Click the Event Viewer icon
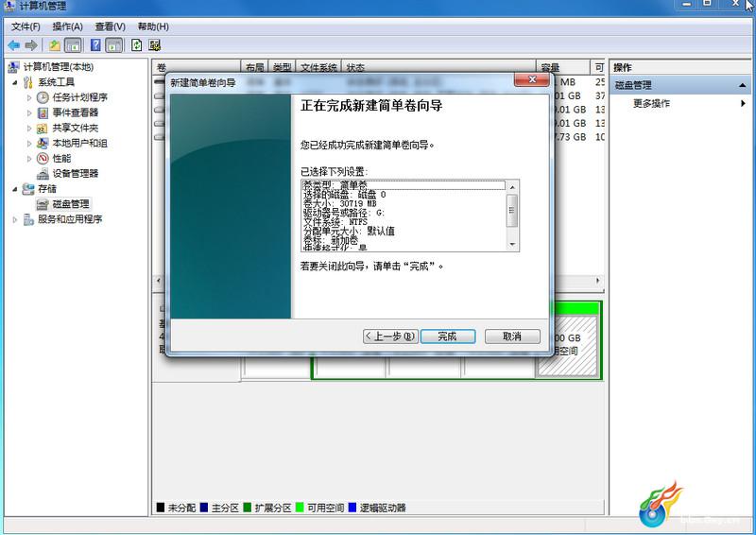The image size is (756, 535). 43,112
